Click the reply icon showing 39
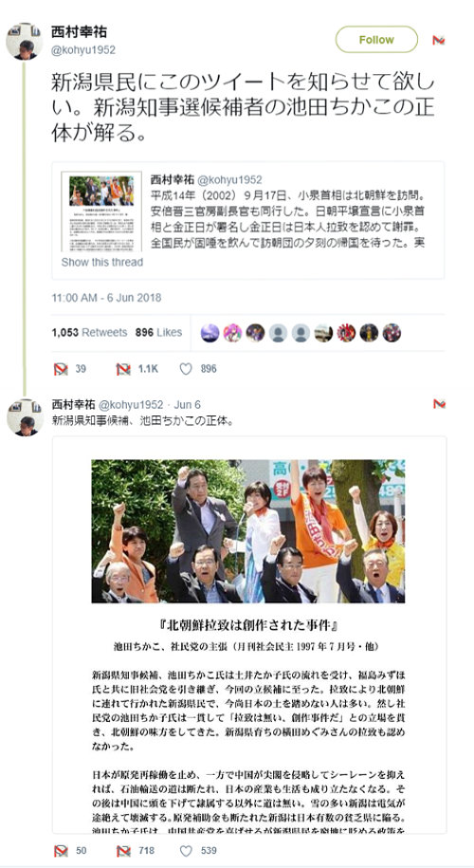 point(61,369)
